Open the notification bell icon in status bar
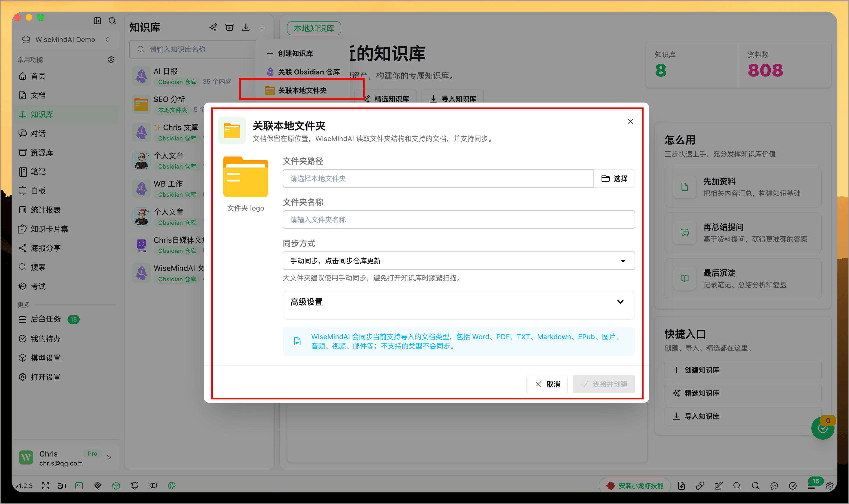849x504 pixels. coord(135,486)
